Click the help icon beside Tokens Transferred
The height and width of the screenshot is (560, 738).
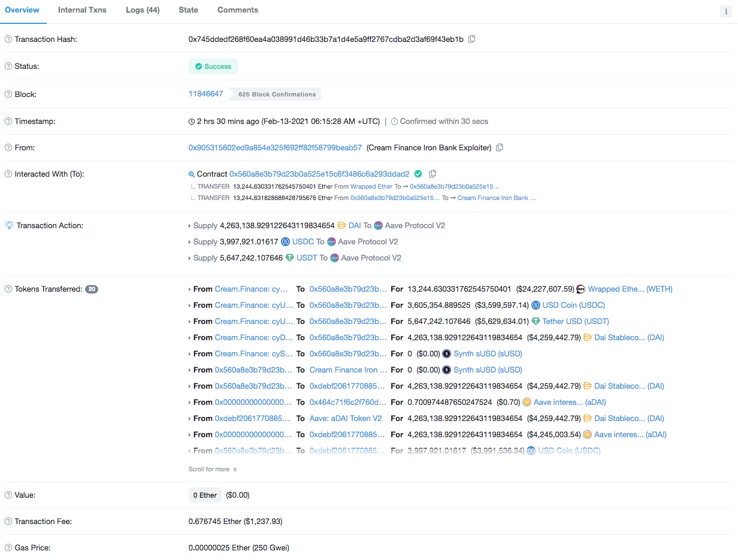(x=8, y=289)
